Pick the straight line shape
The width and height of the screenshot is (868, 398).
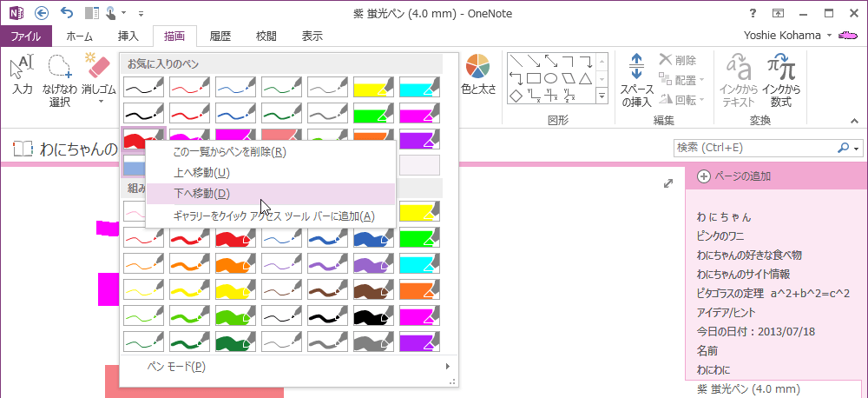point(516,61)
